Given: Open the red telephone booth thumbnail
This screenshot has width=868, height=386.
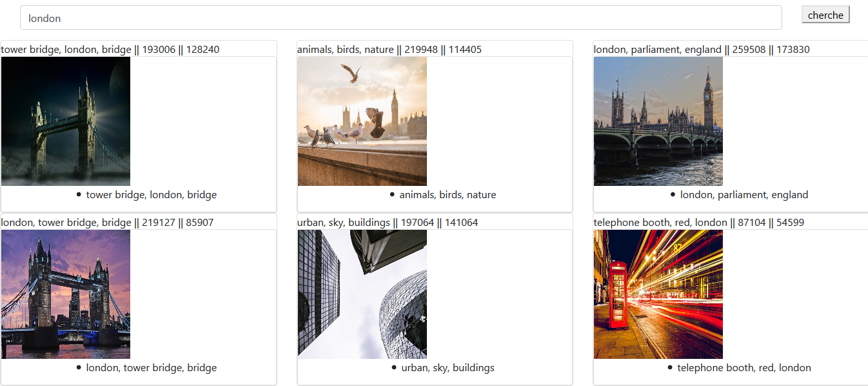Looking at the screenshot, I should coord(658,294).
